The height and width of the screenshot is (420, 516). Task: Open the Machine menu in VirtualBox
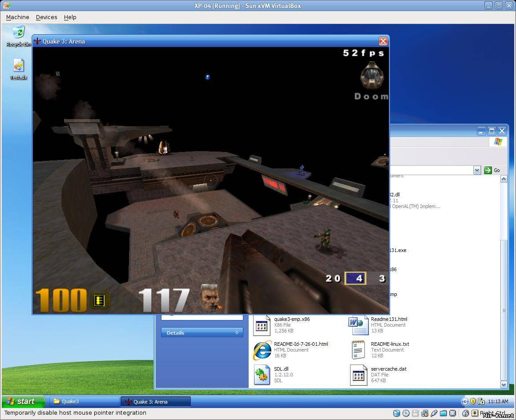(x=17, y=17)
